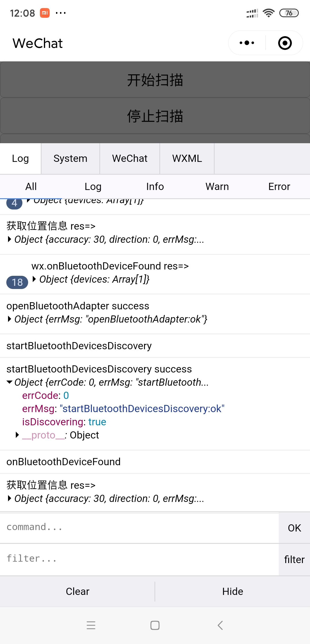
Task: Tap the mini program close circle icon
Action: (x=285, y=43)
